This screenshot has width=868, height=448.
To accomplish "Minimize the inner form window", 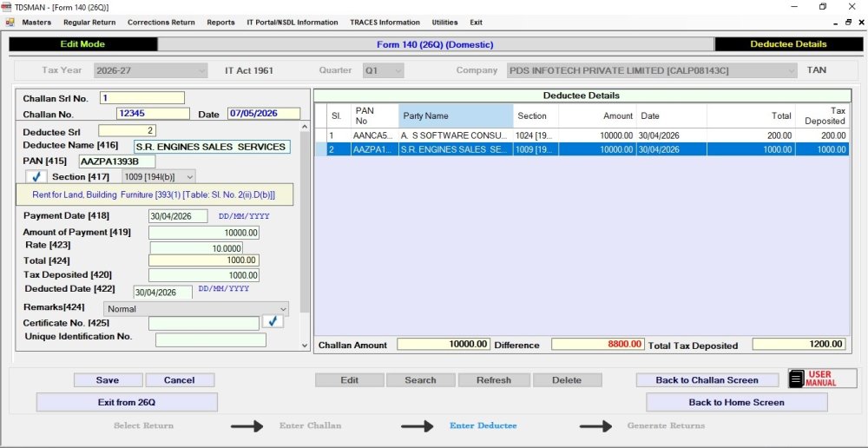I will pyautogui.click(x=836, y=23).
